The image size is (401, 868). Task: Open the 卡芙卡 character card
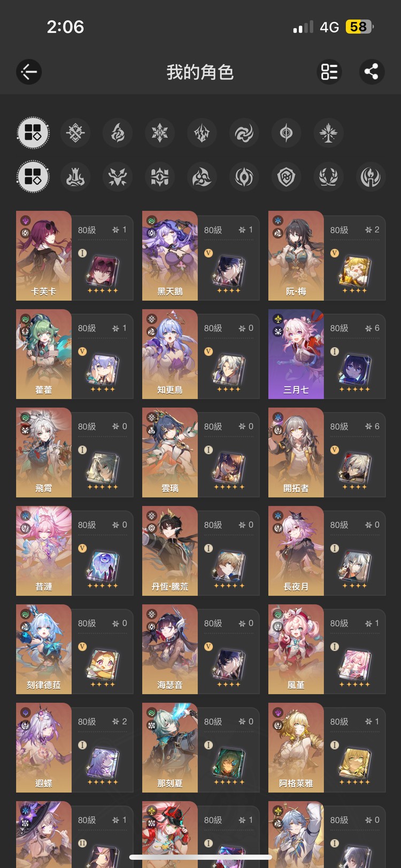coord(75,256)
